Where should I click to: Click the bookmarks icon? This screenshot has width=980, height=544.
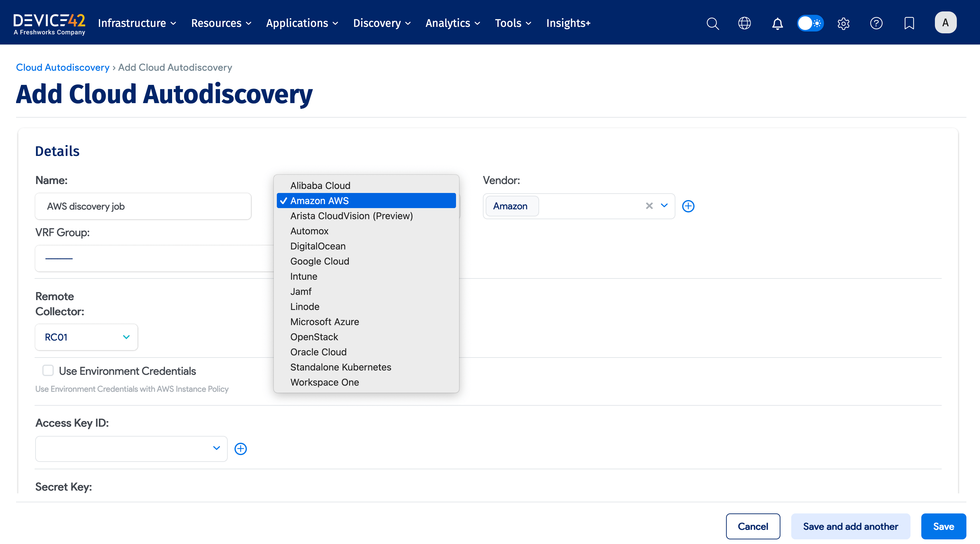(909, 23)
